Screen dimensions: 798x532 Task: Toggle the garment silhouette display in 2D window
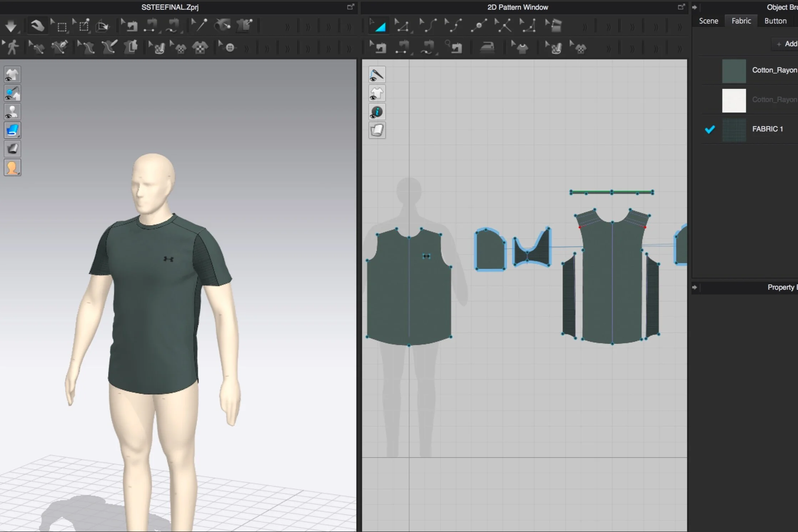(377, 93)
